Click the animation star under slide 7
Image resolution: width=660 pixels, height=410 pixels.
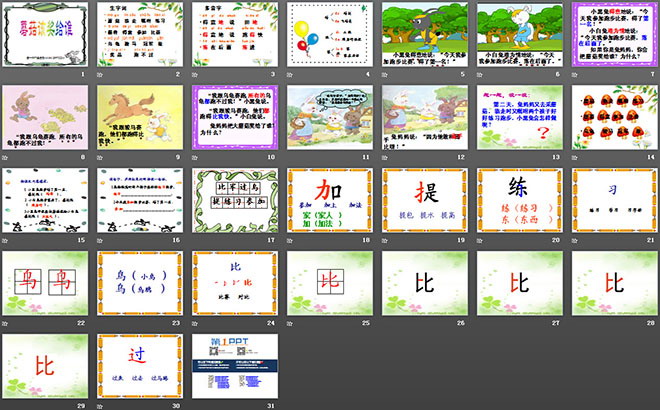575,75
